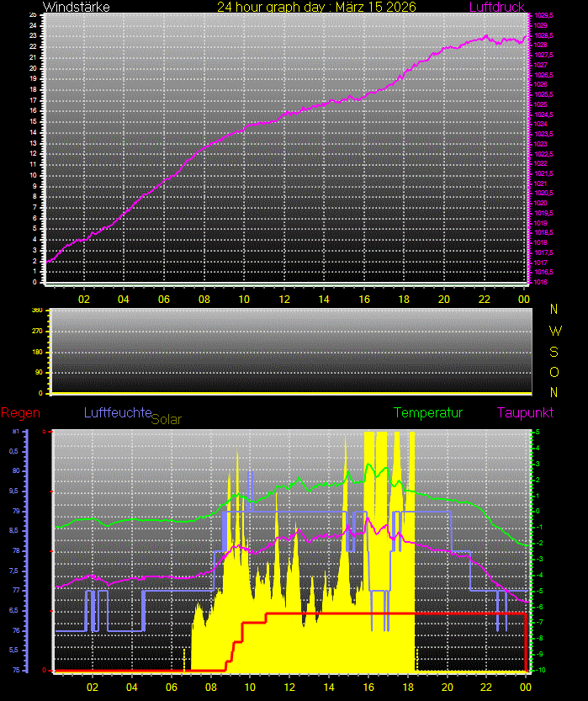Click the 24 hour graph day title

pos(316,7)
